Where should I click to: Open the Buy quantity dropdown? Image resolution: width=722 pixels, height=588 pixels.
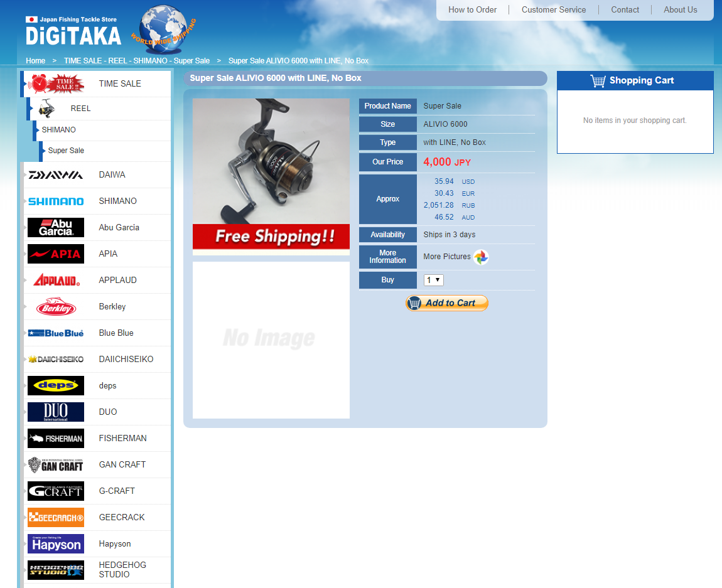433,280
